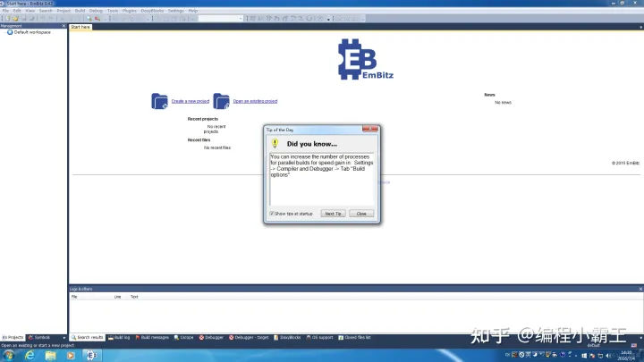644x362 pixels.
Task: Click Close button in Tip dialog
Action: pos(361,214)
